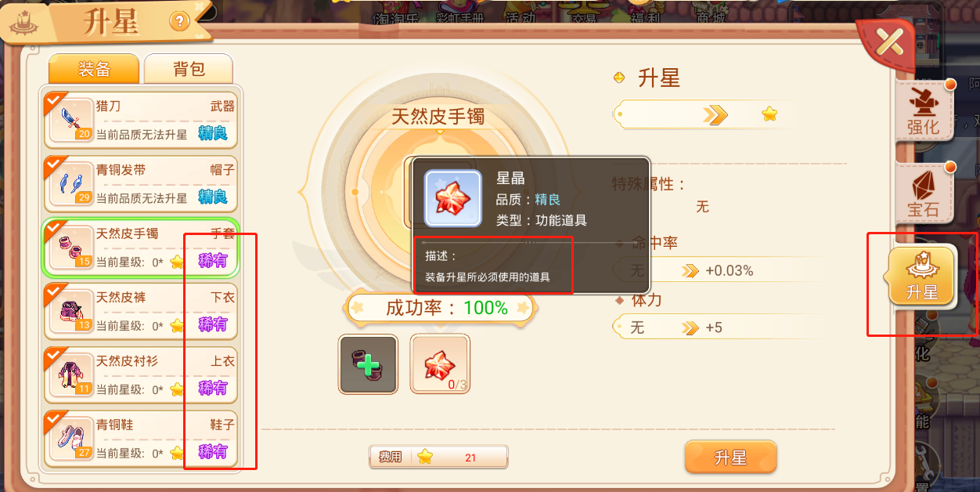Viewport: 980px width, 492px height.
Task: Switch to the 装备 tab
Action: (x=94, y=69)
